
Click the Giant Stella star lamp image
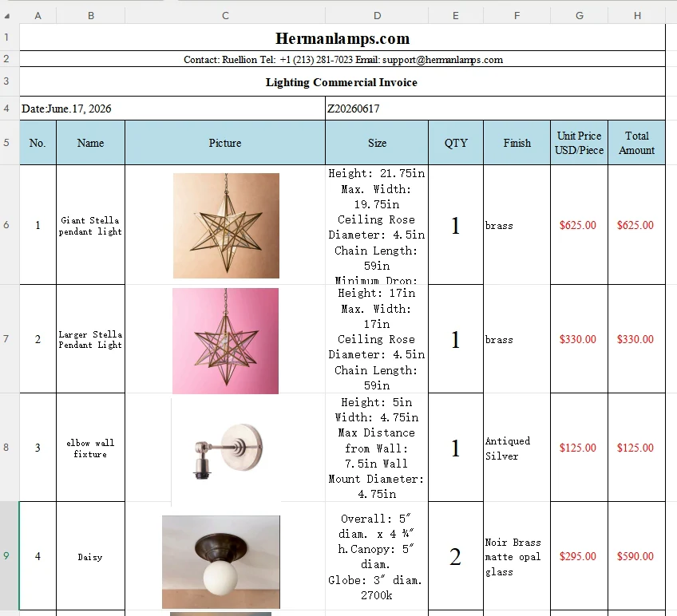coord(226,226)
